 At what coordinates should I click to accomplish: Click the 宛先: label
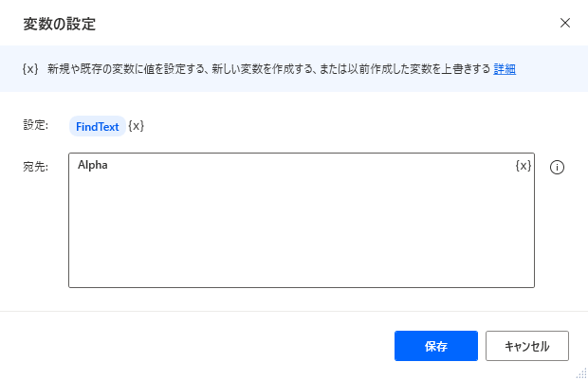tap(36, 167)
